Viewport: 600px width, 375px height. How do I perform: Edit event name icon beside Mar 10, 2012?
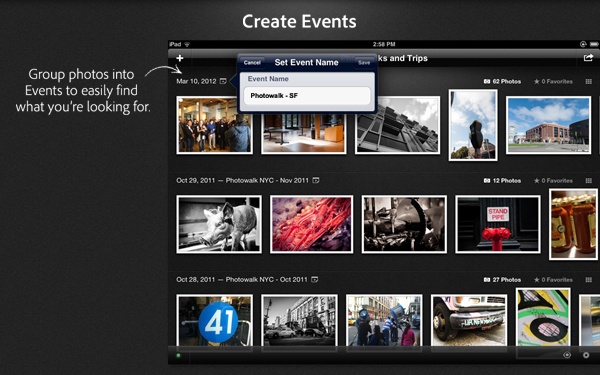[223, 81]
